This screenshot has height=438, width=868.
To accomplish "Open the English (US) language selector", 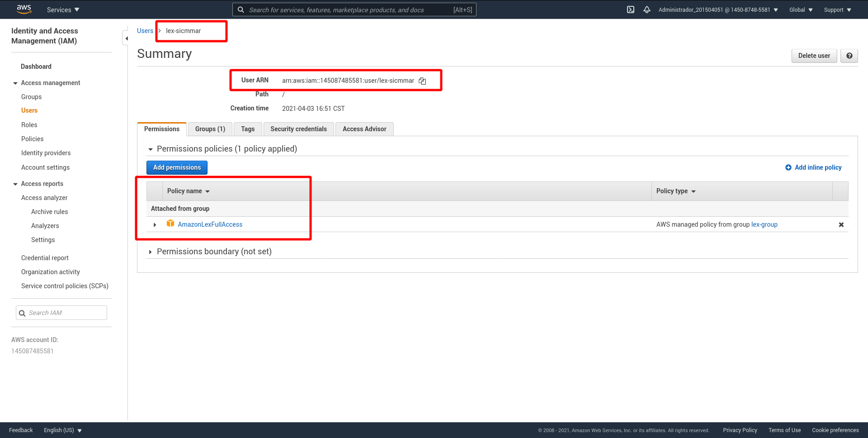I will (x=63, y=430).
